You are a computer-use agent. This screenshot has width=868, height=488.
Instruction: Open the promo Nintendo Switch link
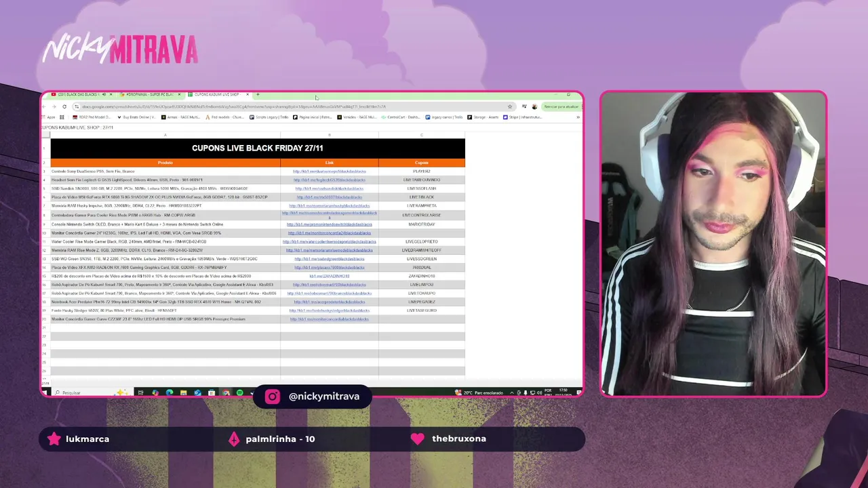click(330, 224)
